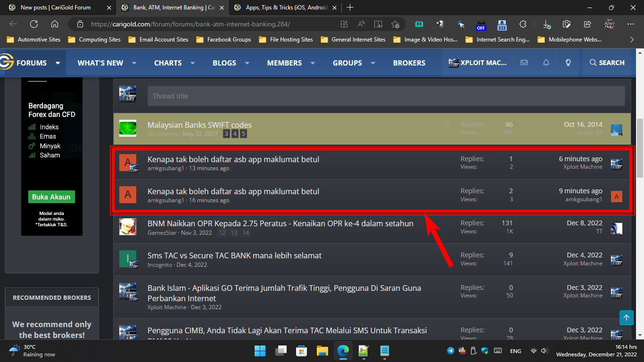The image size is (644, 362).
Task: Open Microsoft Store from the taskbar
Action: click(x=301, y=351)
